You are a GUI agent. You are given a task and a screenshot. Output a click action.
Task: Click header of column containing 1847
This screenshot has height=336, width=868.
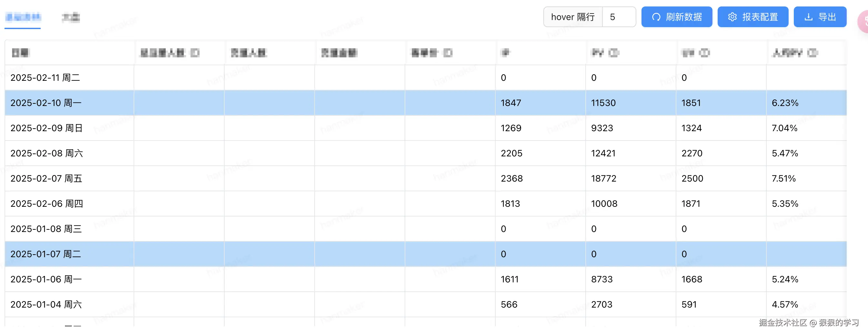[540, 53]
